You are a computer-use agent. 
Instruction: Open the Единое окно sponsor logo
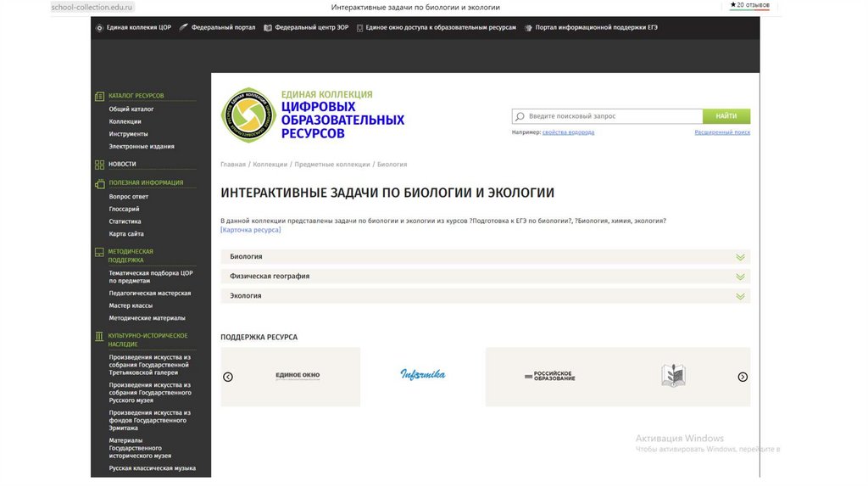298,376
